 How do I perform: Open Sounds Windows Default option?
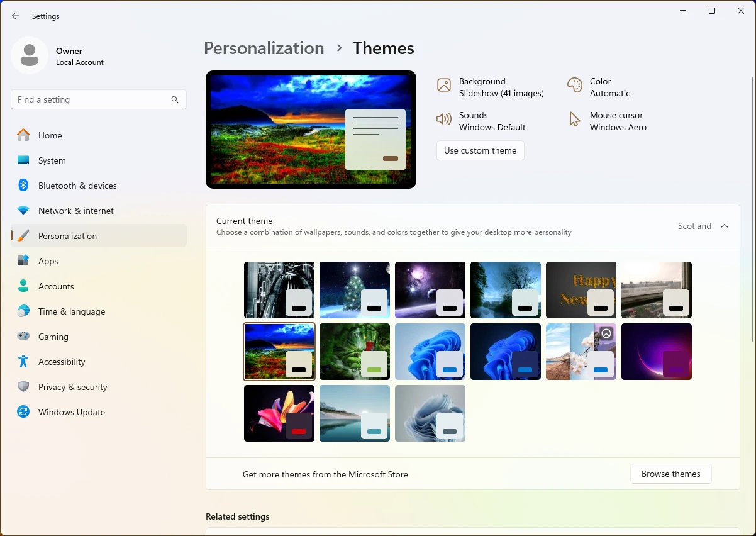(481, 121)
